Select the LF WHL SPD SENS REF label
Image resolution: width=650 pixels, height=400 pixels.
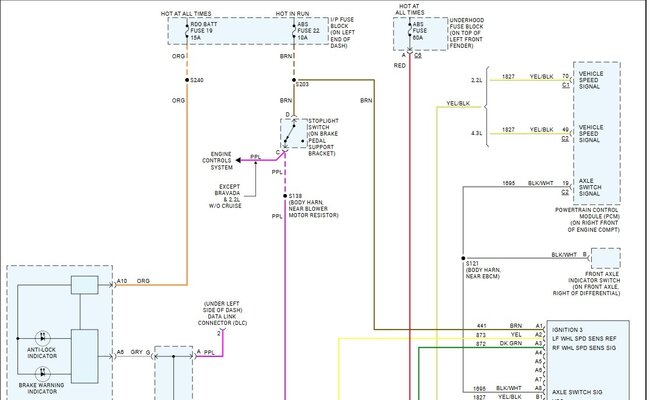point(584,339)
